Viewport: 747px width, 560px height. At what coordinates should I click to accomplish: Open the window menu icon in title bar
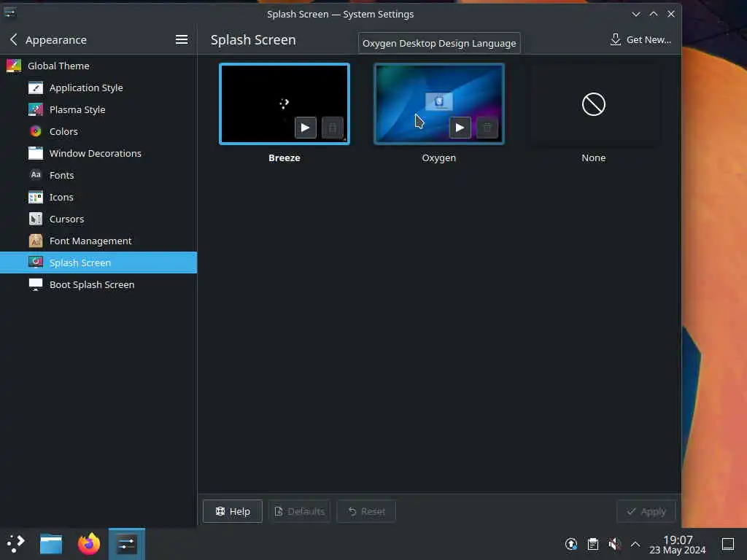tap(10, 13)
